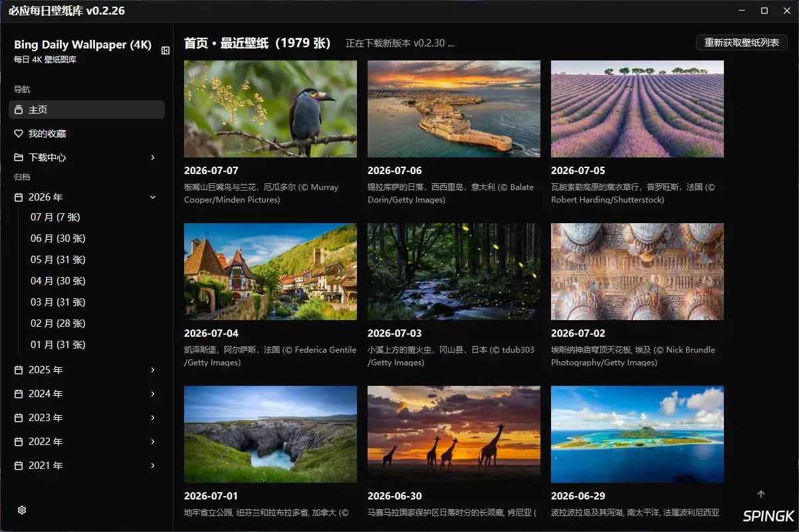Click the home icon beside 主页
799x532 pixels.
(x=19, y=110)
